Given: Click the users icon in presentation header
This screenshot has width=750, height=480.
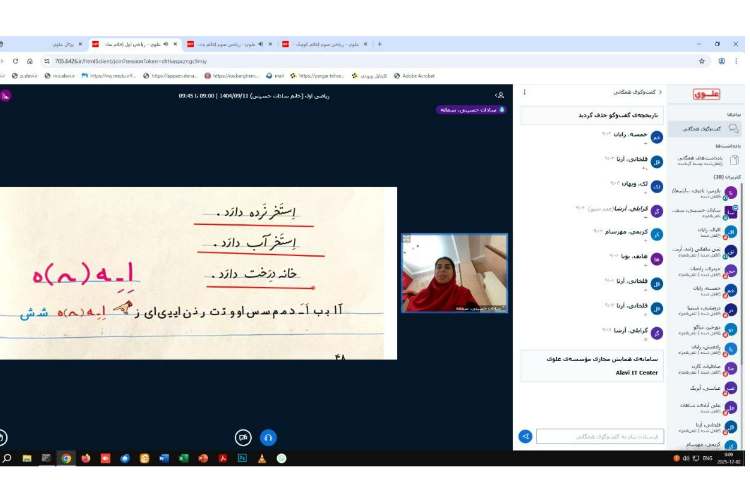Looking at the screenshot, I should tap(500, 96).
